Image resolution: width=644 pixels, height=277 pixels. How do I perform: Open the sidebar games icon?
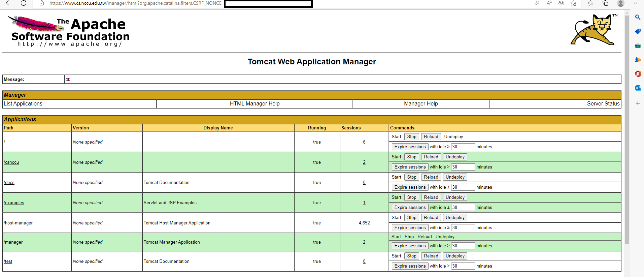(x=638, y=60)
